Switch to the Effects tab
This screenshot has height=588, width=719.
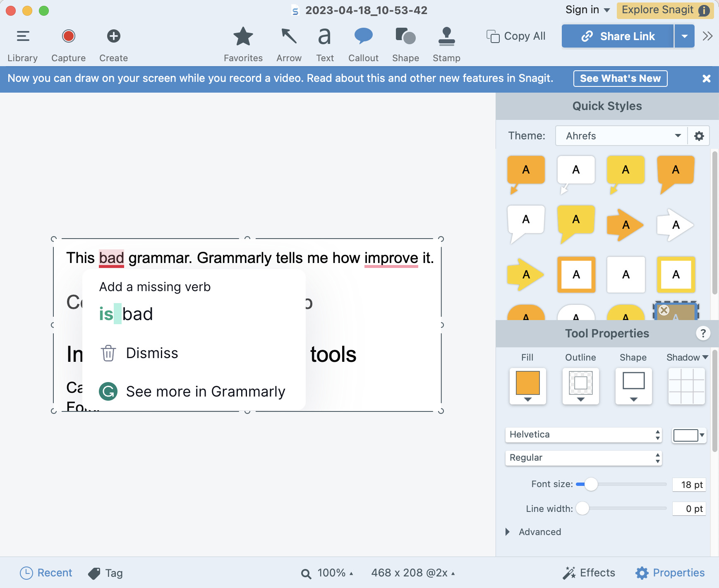click(590, 573)
